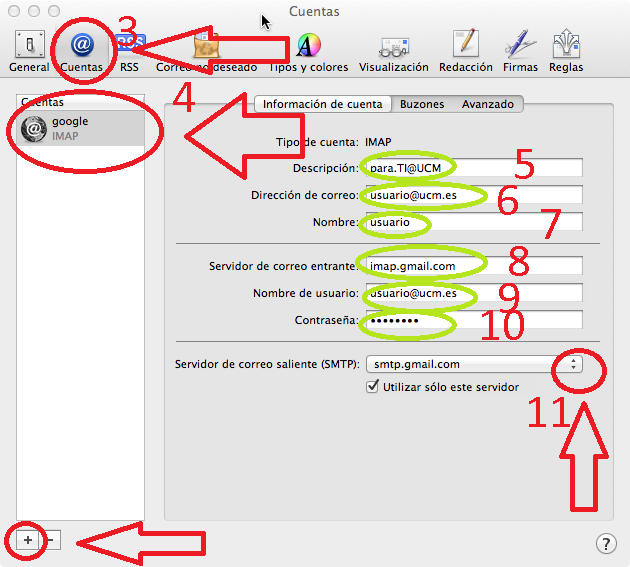Toggle 'Utilizar sólo este servidor' checkbox
The height and width of the screenshot is (567, 630).
[374, 387]
